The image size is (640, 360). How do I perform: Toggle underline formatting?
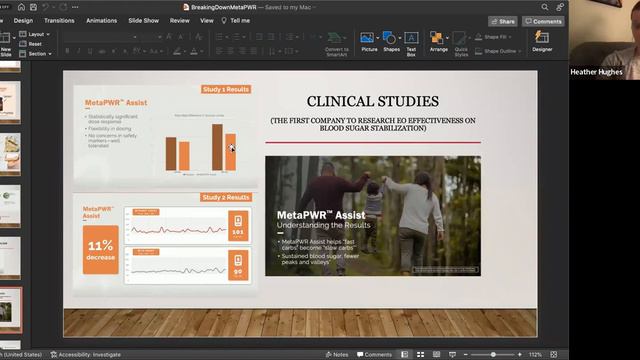[x=90, y=51]
